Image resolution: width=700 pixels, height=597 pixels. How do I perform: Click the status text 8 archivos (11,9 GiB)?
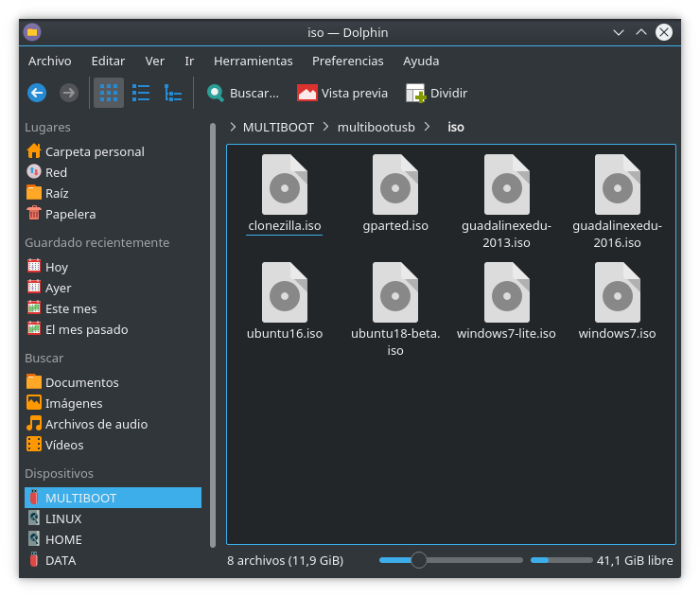pyautogui.click(x=285, y=560)
